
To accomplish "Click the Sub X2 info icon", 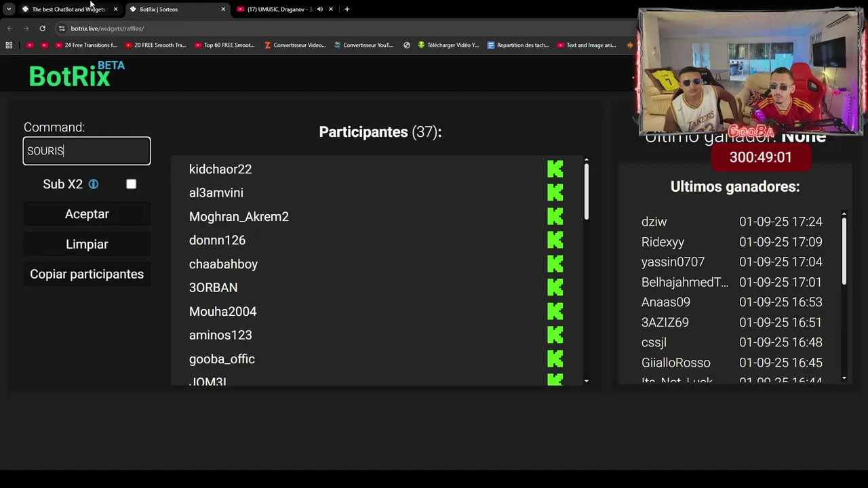I will pos(94,184).
